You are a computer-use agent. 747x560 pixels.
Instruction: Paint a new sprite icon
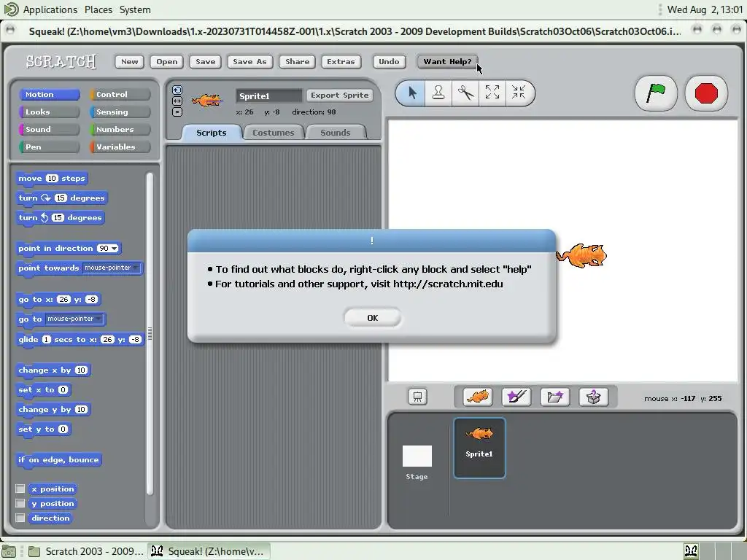click(x=516, y=397)
